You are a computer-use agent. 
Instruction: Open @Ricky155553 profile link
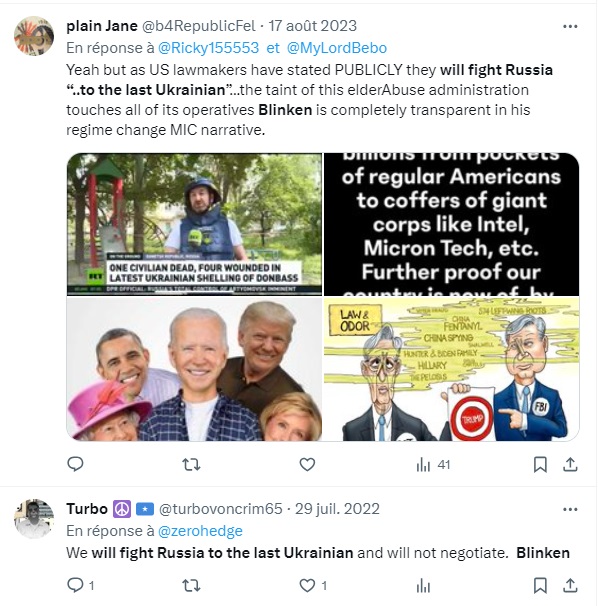click(x=208, y=48)
